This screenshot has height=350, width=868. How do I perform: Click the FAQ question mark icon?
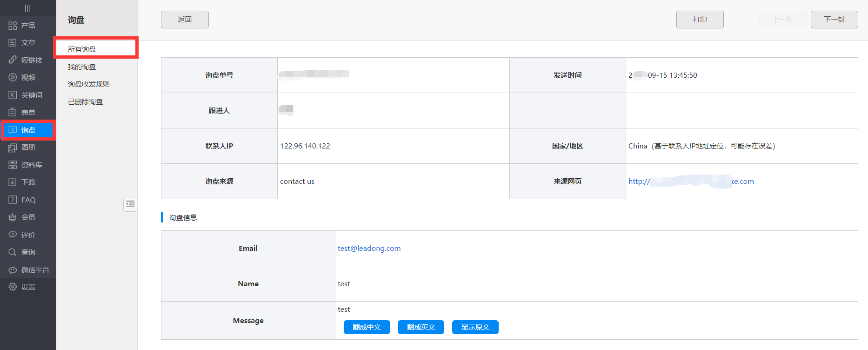13,200
